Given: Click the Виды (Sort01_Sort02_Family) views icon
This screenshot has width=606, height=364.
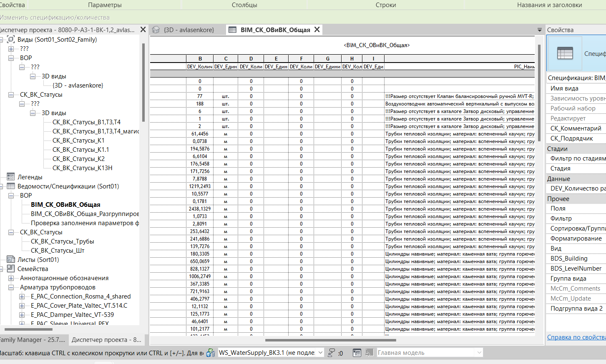Looking at the screenshot, I should pos(11,40).
